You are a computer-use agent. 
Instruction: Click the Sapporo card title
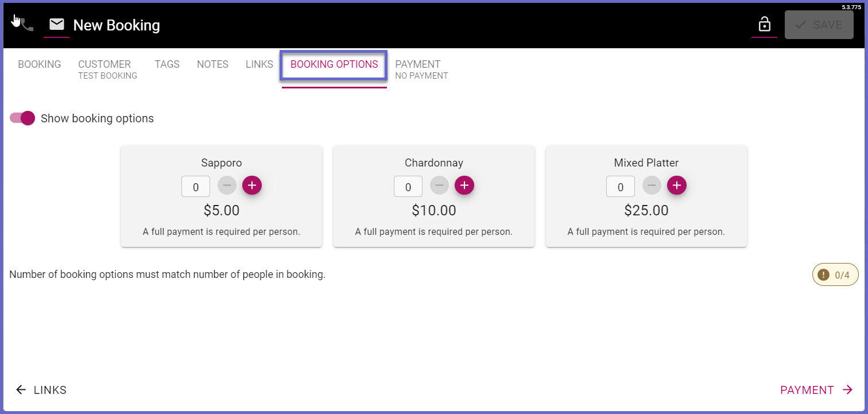(222, 163)
